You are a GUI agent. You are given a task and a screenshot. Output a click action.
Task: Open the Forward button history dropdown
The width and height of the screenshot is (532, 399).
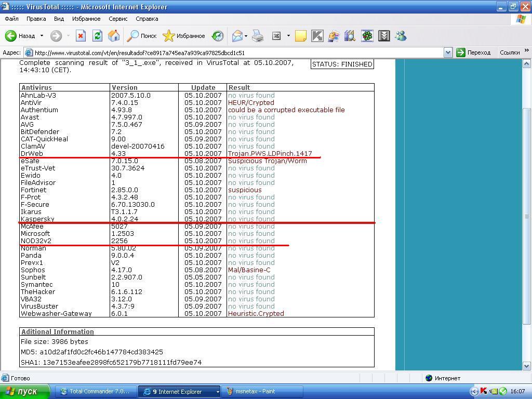(x=68, y=36)
